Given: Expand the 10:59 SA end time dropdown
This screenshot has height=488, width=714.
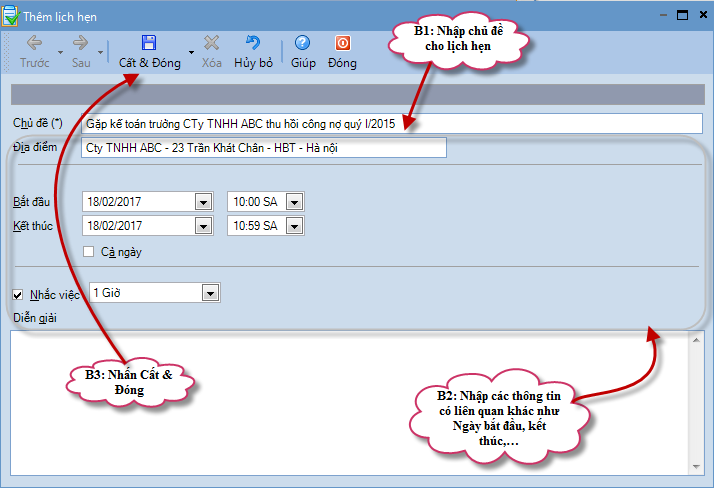Looking at the screenshot, I should 294,226.
